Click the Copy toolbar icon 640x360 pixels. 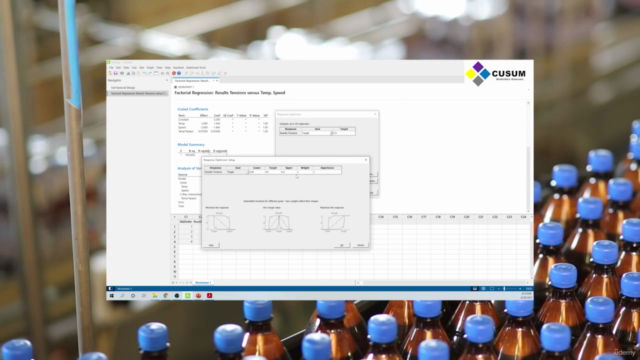click(133, 73)
